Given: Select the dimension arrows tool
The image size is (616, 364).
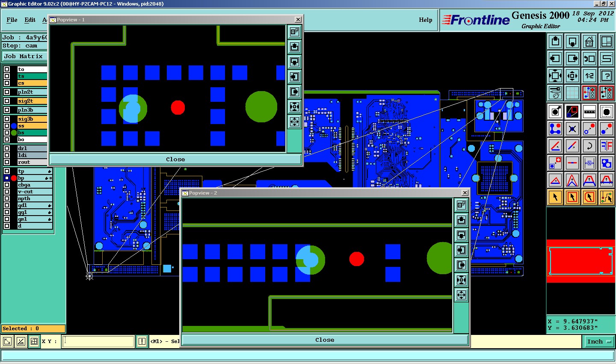Looking at the screenshot, I should (589, 163).
